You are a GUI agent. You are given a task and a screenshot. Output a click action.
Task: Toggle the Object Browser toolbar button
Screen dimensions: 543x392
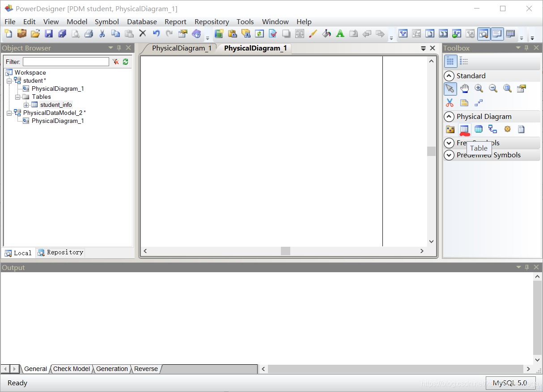click(484, 34)
